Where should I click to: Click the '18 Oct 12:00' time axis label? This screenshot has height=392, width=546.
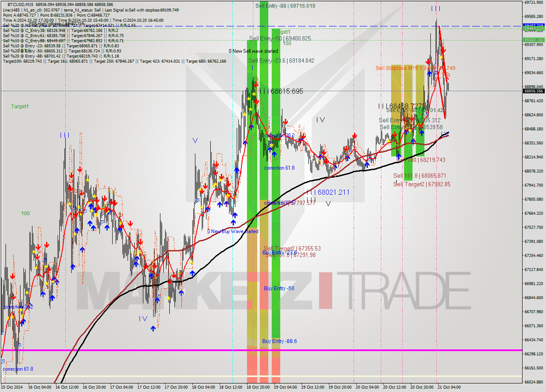230,387
